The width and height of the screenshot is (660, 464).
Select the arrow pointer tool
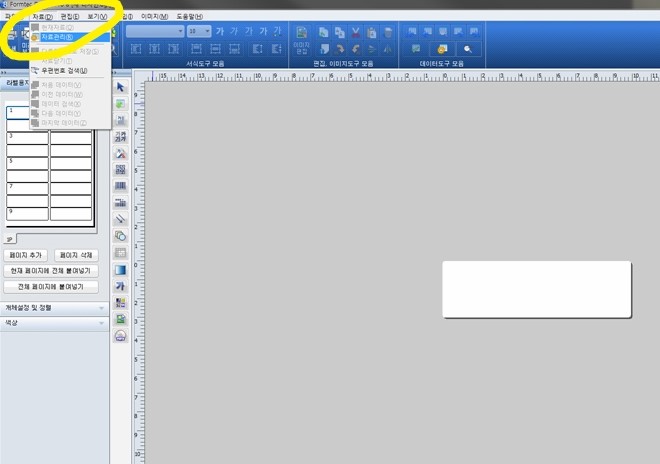pyautogui.click(x=120, y=87)
